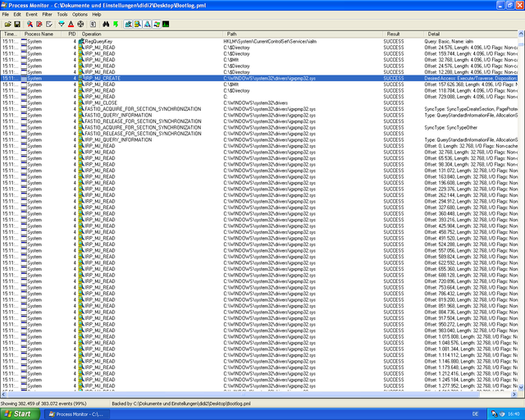525x420 pixels.
Task: Toggle Show Network Activity
Action: tap(147, 24)
